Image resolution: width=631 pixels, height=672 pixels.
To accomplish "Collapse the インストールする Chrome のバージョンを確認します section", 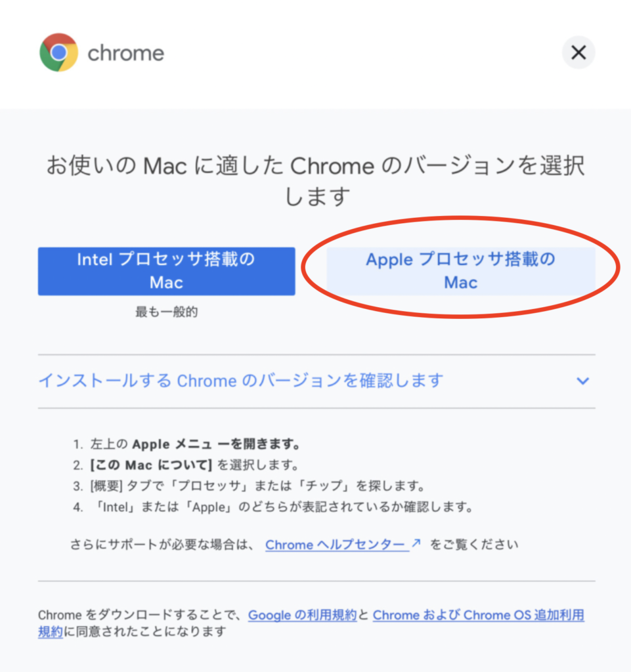I will [x=316, y=381].
